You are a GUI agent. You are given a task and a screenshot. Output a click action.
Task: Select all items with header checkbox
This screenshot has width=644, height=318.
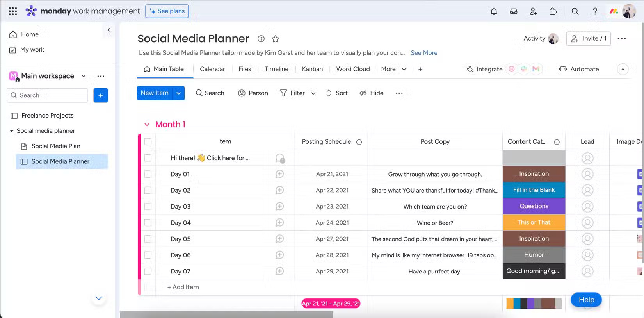(x=148, y=142)
